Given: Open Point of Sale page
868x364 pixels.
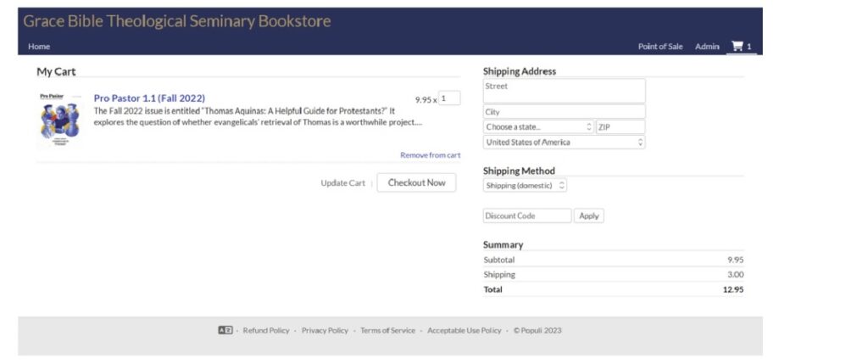Looking at the screenshot, I should [659, 47].
